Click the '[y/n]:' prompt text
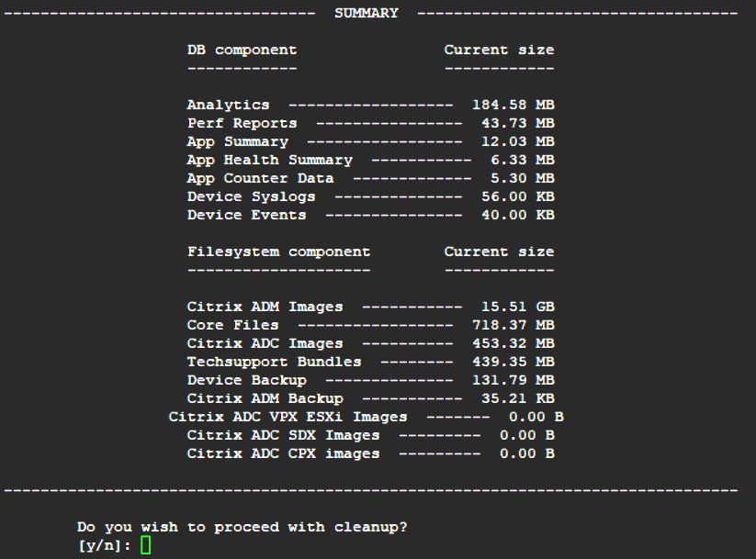756x559 pixels. point(104,545)
